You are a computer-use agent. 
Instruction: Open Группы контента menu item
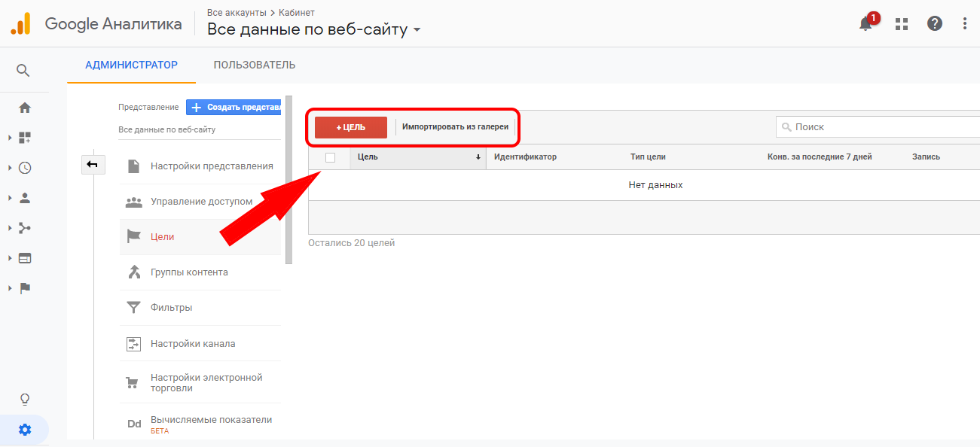click(200, 272)
